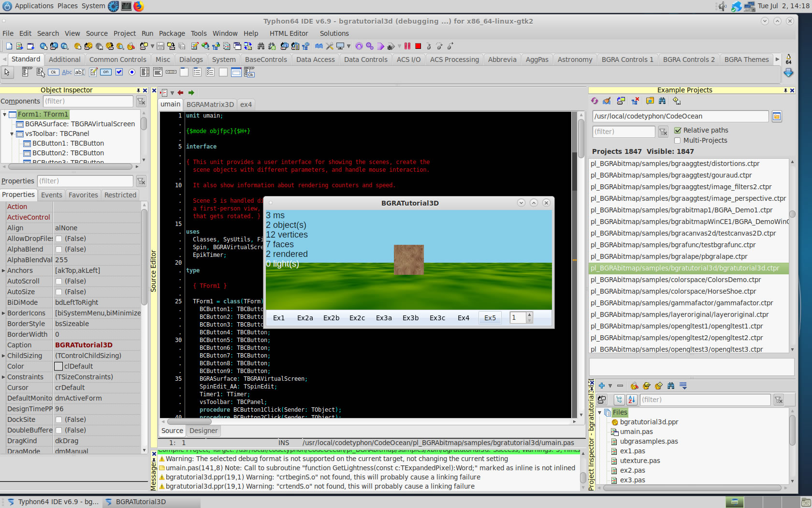Launch Firefox from the top panel
The width and height of the screenshot is (812, 508).
coord(139,6)
